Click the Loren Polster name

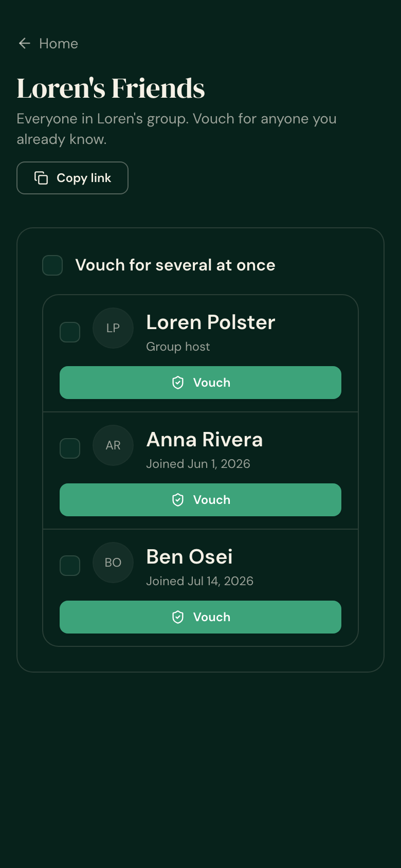pos(211,322)
